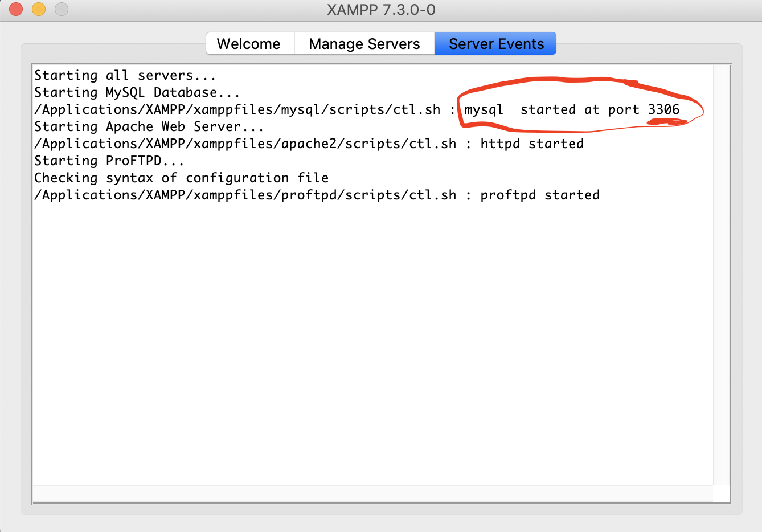
Task: Switch to the Welcome tab
Action: point(249,44)
